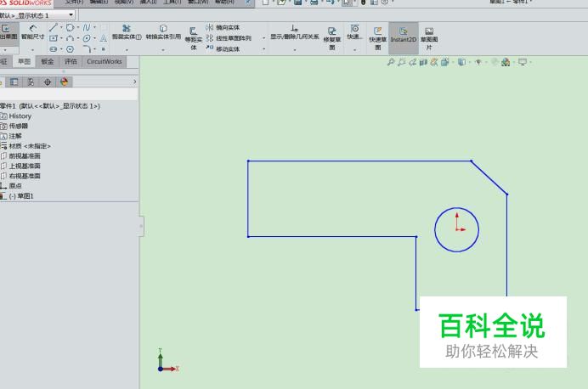Open the display state configuration combo box

tap(37, 15)
